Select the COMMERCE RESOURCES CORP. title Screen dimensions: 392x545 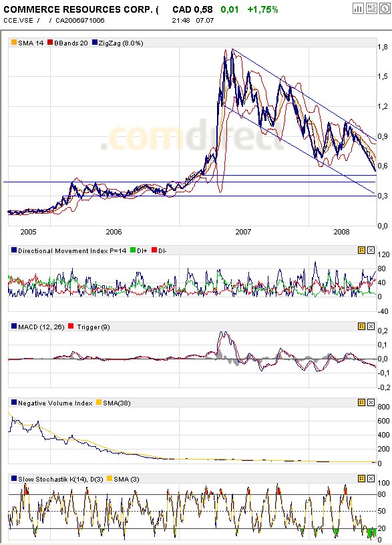click(81, 10)
